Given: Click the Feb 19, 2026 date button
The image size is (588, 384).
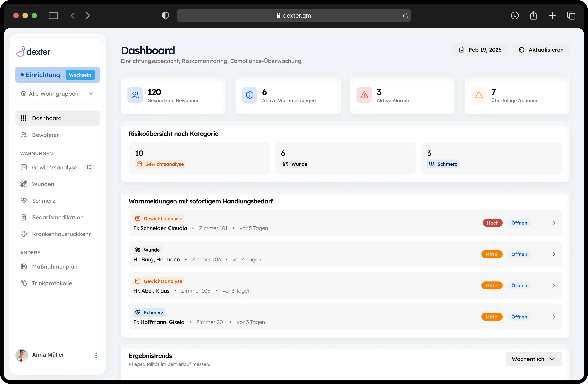Looking at the screenshot, I should point(480,50).
